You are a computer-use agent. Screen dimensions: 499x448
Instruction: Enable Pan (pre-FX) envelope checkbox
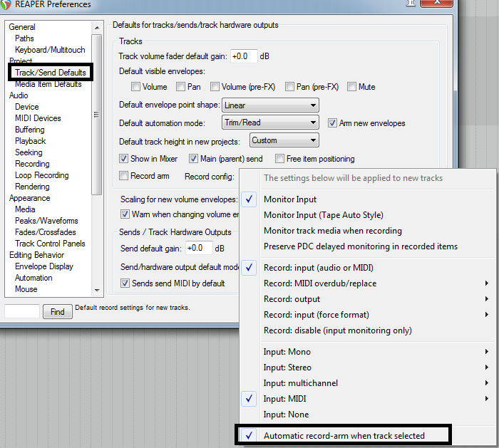pyautogui.click(x=289, y=87)
